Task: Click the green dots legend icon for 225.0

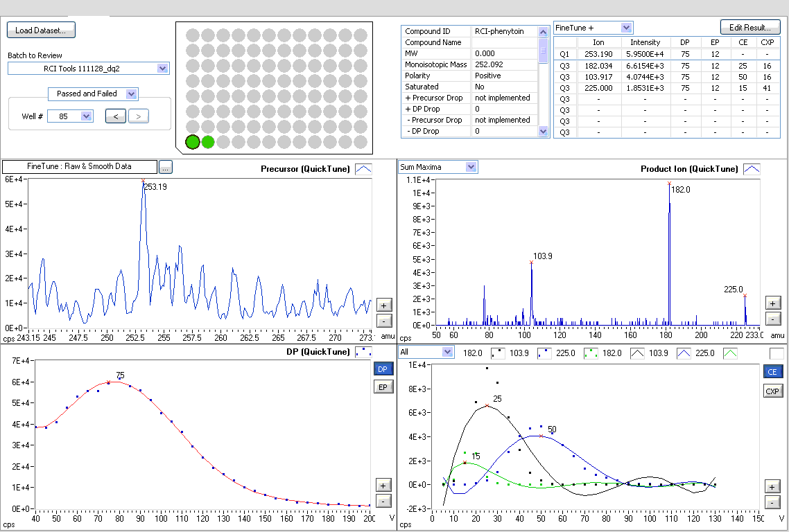Action: [591, 353]
